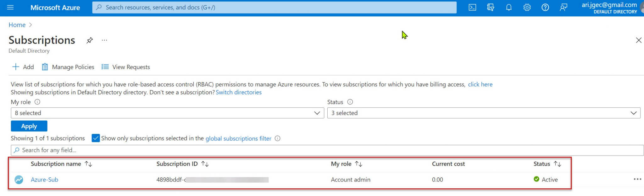Open the notifications bell
The image size is (644, 196).
[x=509, y=7]
